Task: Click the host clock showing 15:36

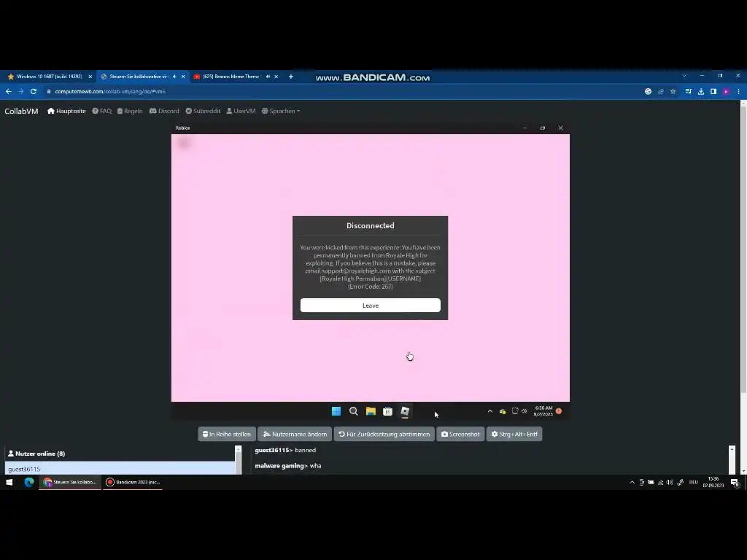Action: (x=713, y=483)
